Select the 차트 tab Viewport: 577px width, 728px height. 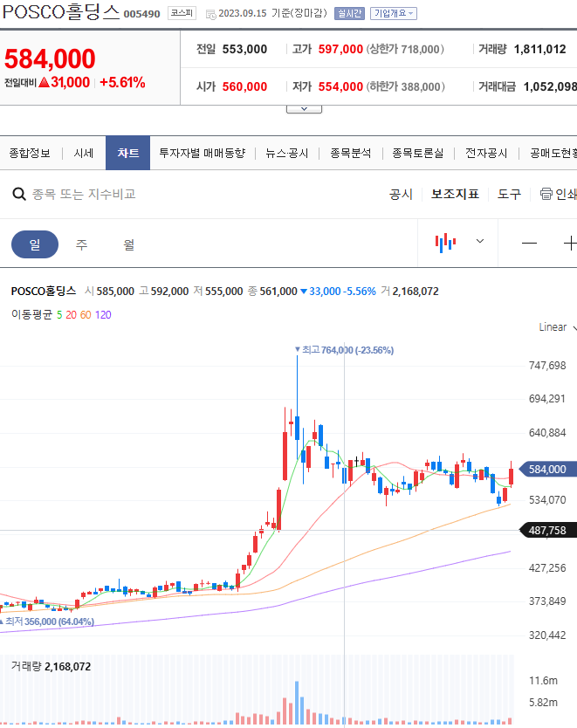[x=127, y=154]
